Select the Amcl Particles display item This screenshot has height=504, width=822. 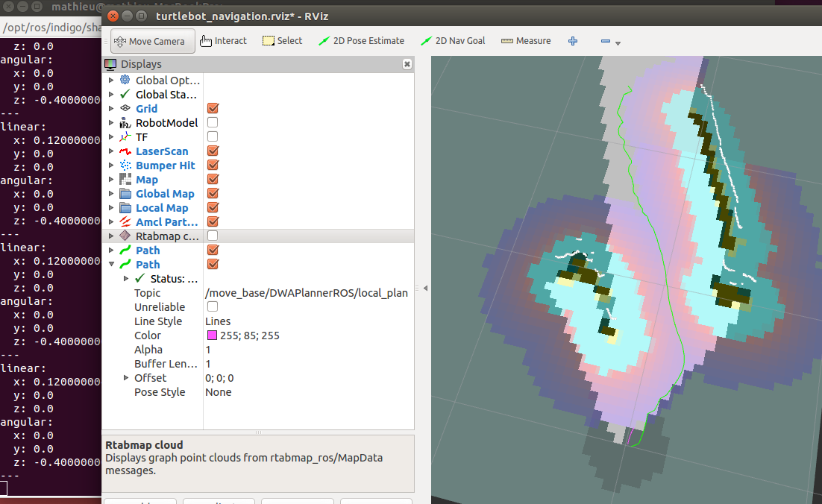(x=166, y=222)
